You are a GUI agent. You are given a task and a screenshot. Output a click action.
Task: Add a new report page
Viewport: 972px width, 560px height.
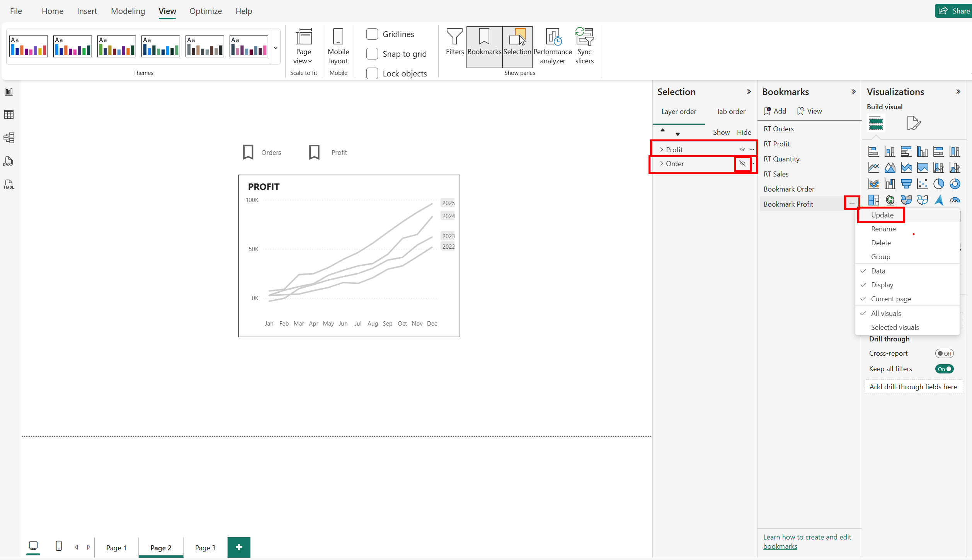(239, 547)
